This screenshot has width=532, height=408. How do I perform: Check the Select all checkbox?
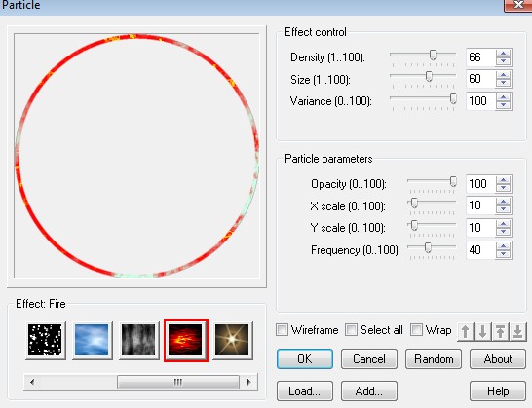[351, 330]
